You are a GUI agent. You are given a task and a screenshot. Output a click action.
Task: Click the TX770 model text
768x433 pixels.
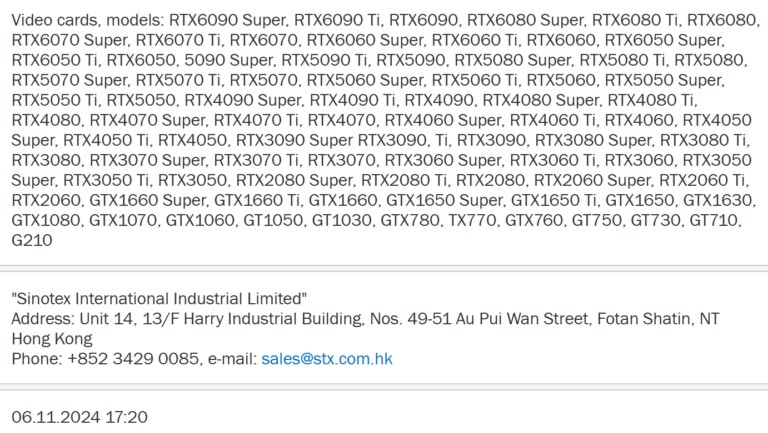coord(472,220)
